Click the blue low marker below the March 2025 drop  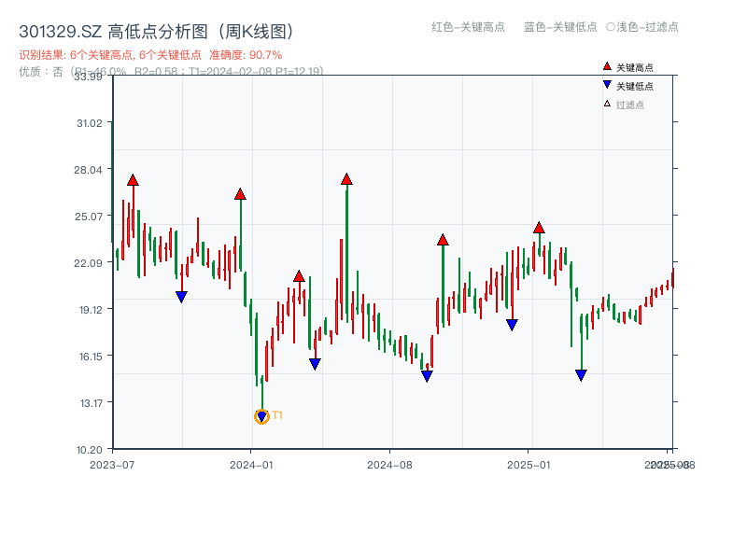click(x=582, y=374)
